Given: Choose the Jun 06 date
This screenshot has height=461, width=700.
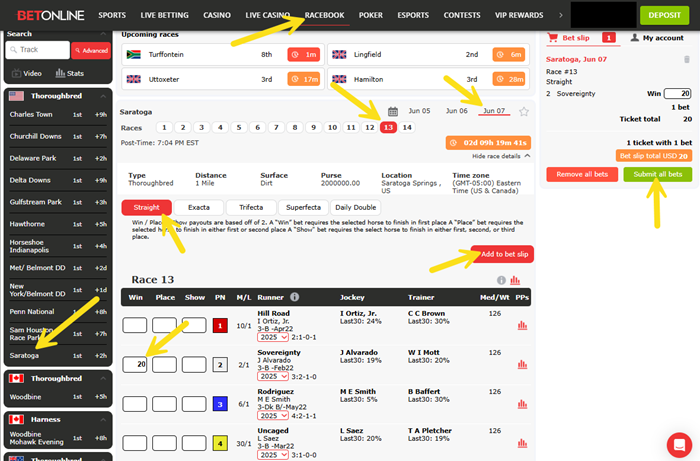Looking at the screenshot, I should [457, 111].
